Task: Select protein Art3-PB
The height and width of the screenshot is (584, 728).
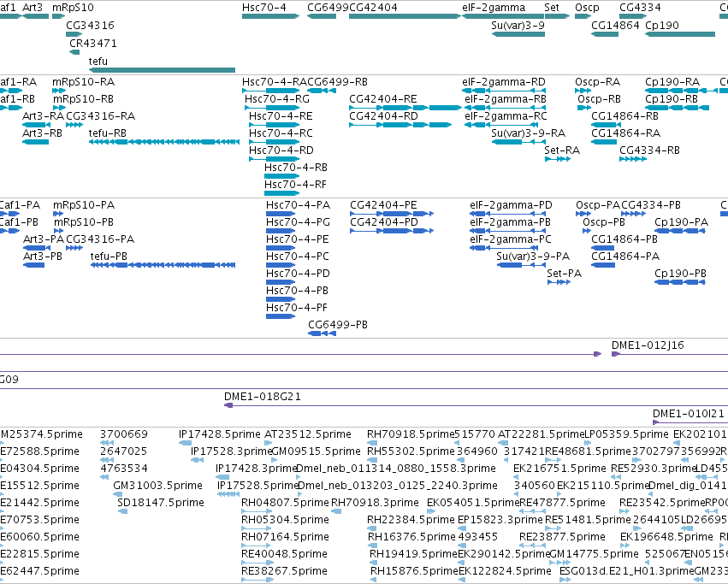Action: pos(34,264)
